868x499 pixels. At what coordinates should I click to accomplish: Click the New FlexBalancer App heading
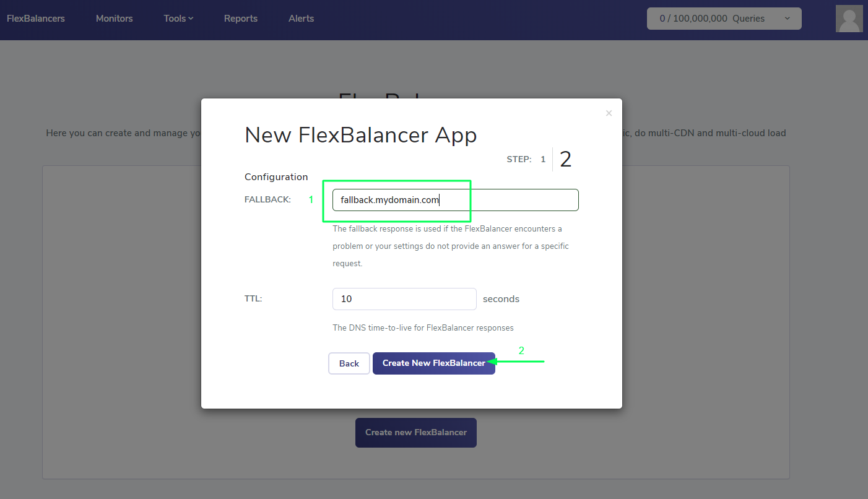(361, 135)
